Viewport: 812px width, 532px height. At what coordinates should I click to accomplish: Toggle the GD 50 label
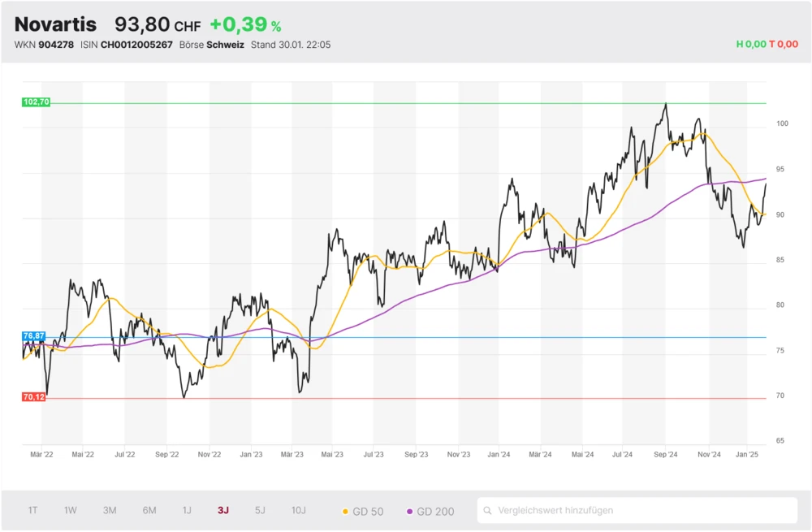(x=367, y=512)
